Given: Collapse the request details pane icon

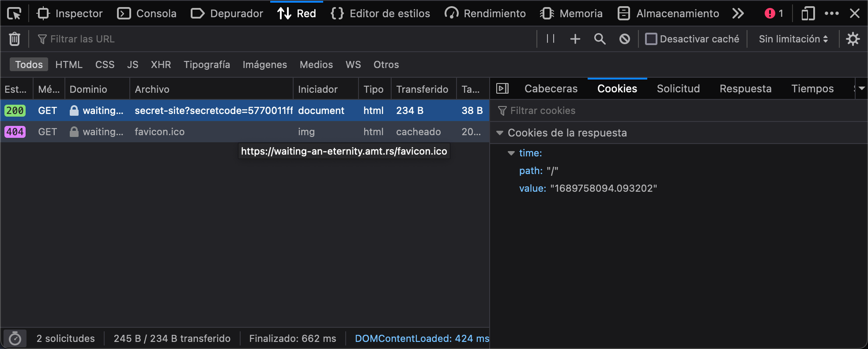Looking at the screenshot, I should point(502,89).
